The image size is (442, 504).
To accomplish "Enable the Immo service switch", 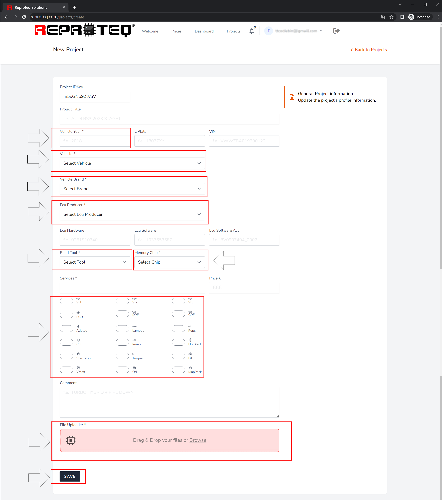I will (x=122, y=342).
